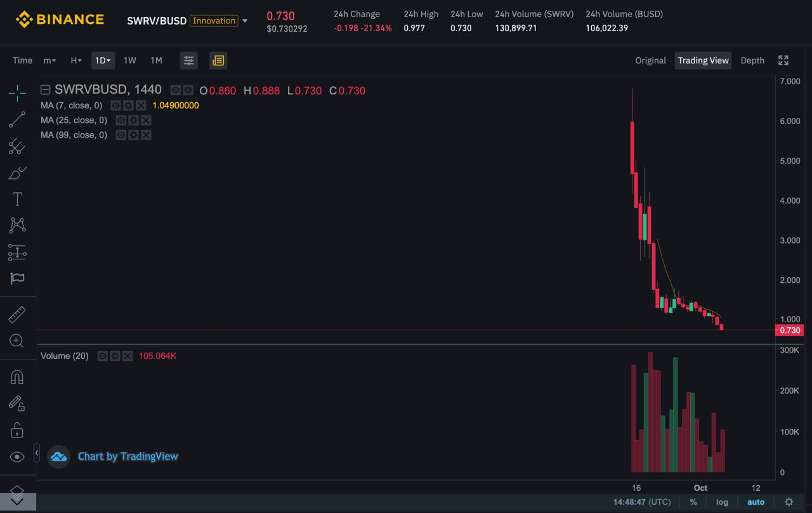Enter fullscreen chart mode
This screenshot has width=812, height=513.
pyautogui.click(x=783, y=60)
